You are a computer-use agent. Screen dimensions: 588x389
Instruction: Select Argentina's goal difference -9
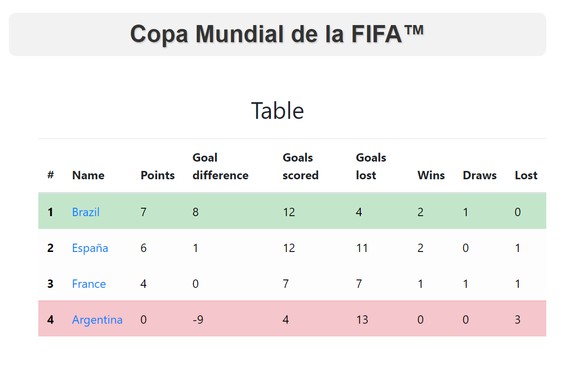pyautogui.click(x=198, y=320)
